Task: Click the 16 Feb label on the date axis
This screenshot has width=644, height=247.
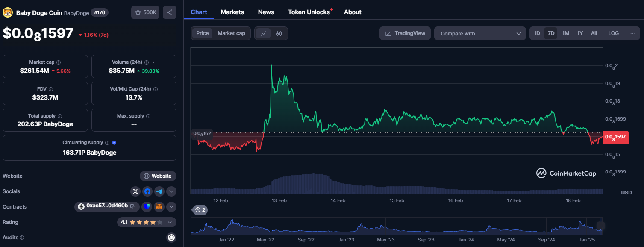Action: click(x=456, y=200)
